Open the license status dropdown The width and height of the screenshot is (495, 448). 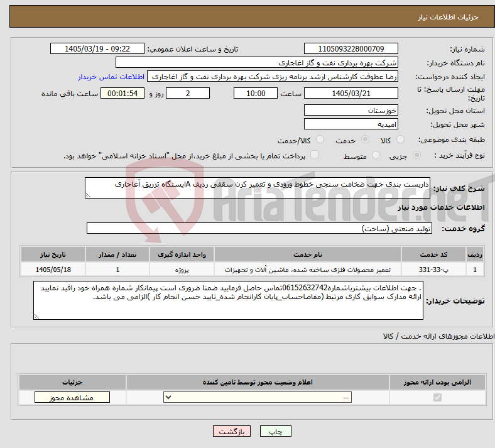(x=258, y=397)
